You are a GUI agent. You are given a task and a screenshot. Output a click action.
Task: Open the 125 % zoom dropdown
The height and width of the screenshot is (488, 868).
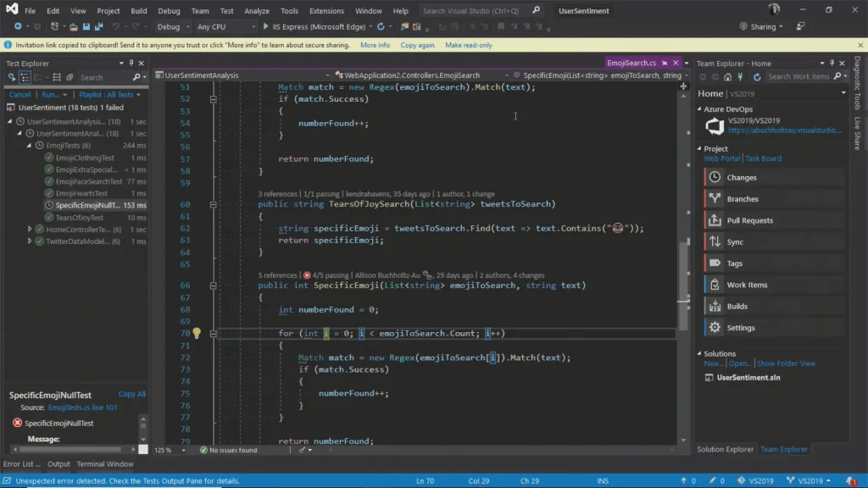pyautogui.click(x=170, y=451)
